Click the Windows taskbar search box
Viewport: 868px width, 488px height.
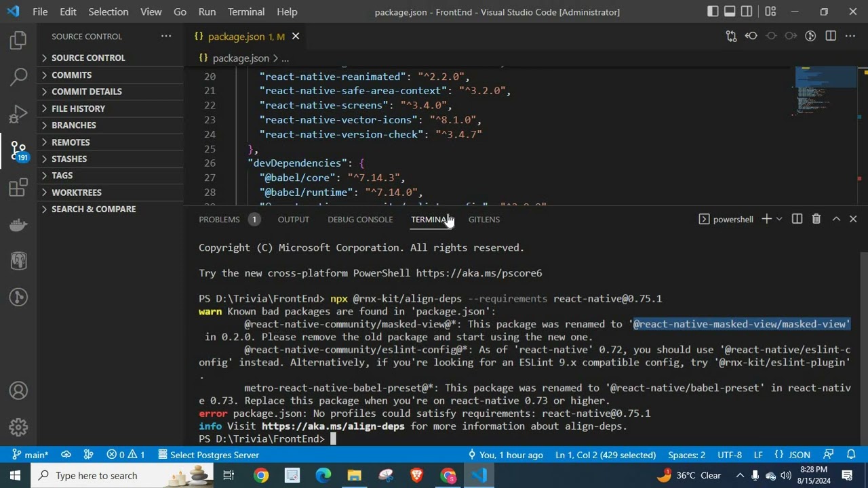pos(122,476)
